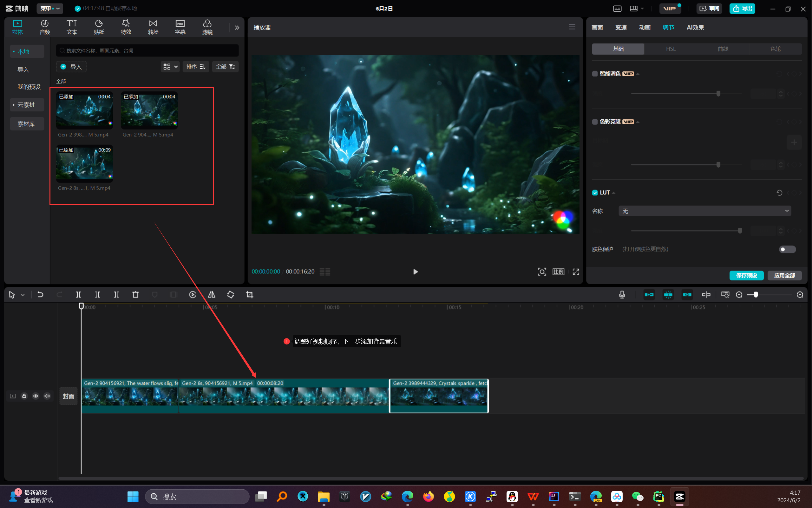
Task: Toggle track linkage in timeline toolbar
Action: click(687, 295)
